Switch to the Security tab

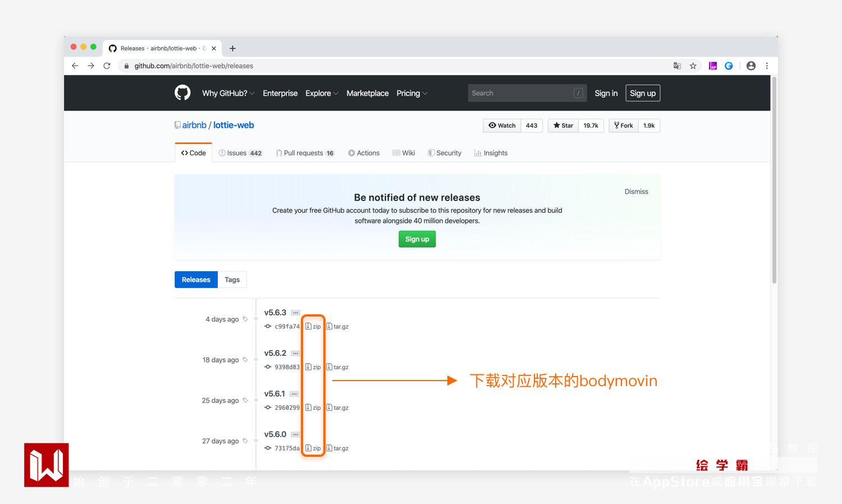click(445, 153)
